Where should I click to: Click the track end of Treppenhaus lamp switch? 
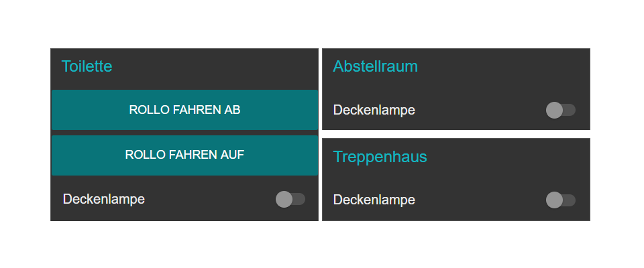click(572, 200)
